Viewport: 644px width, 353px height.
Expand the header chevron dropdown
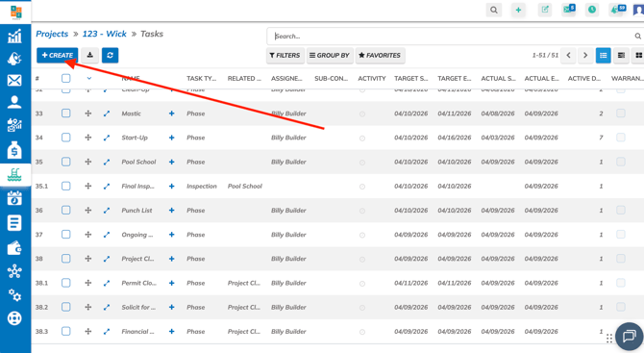pos(89,78)
